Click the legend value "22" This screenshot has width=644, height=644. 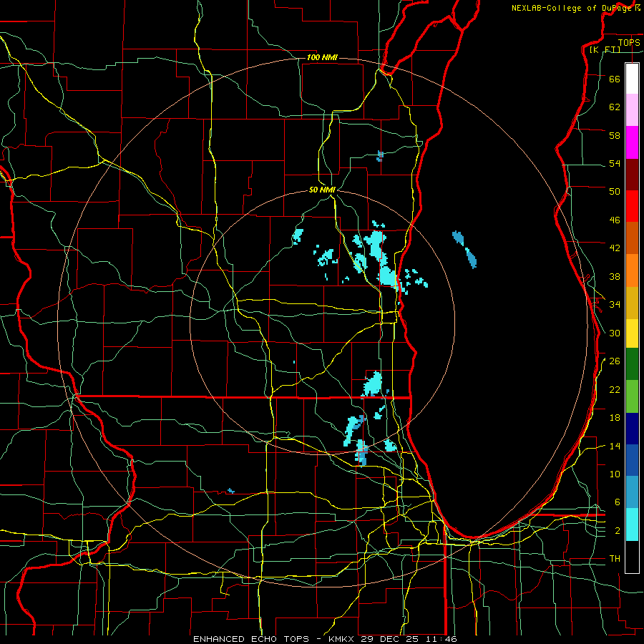615,390
